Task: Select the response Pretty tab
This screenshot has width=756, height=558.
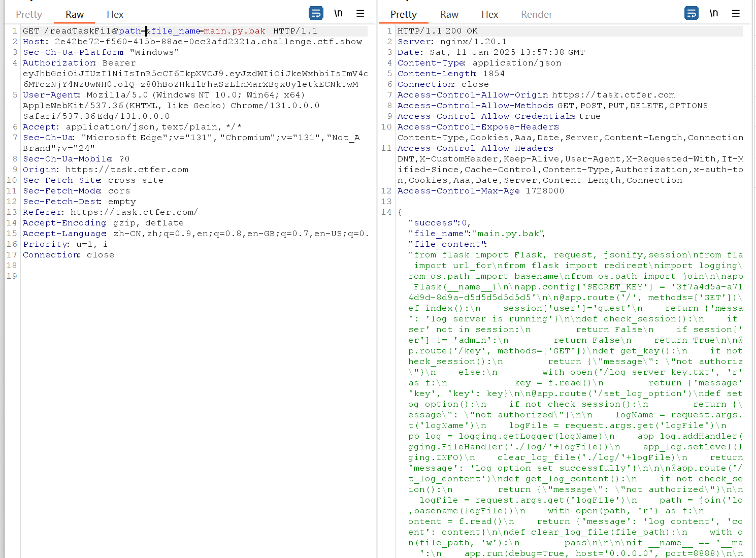Action: tap(404, 14)
